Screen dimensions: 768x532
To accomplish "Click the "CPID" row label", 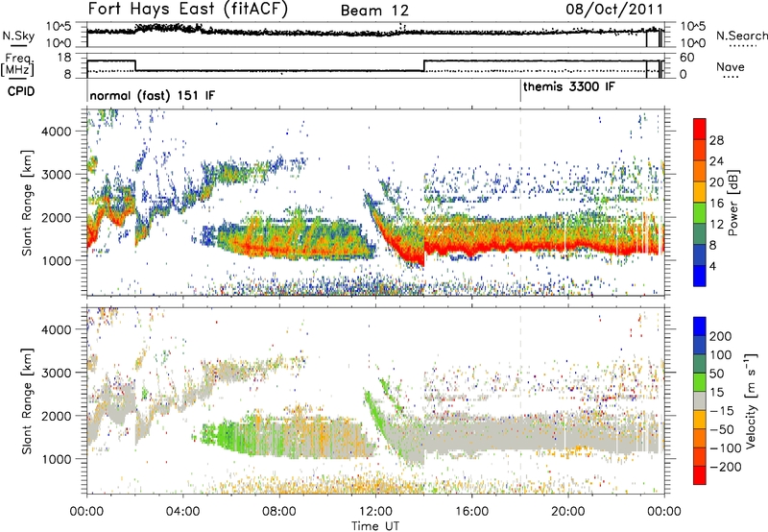I will click(x=21, y=91).
